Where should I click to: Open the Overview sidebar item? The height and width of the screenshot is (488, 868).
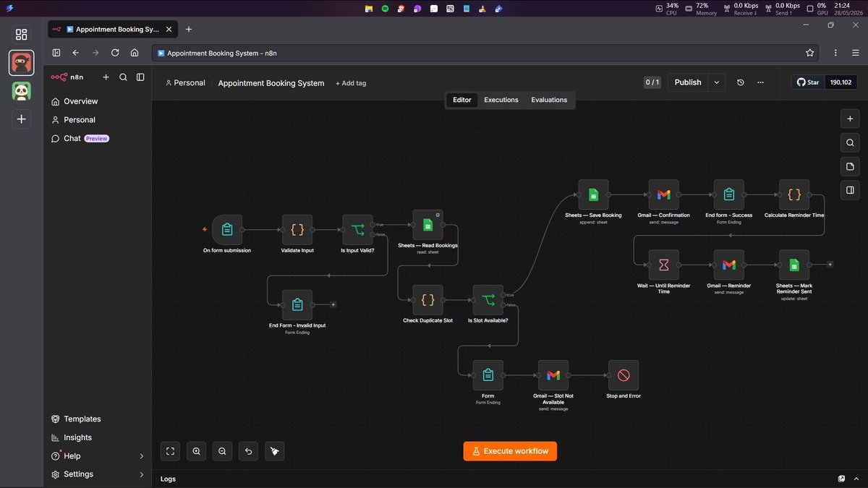(x=97, y=101)
